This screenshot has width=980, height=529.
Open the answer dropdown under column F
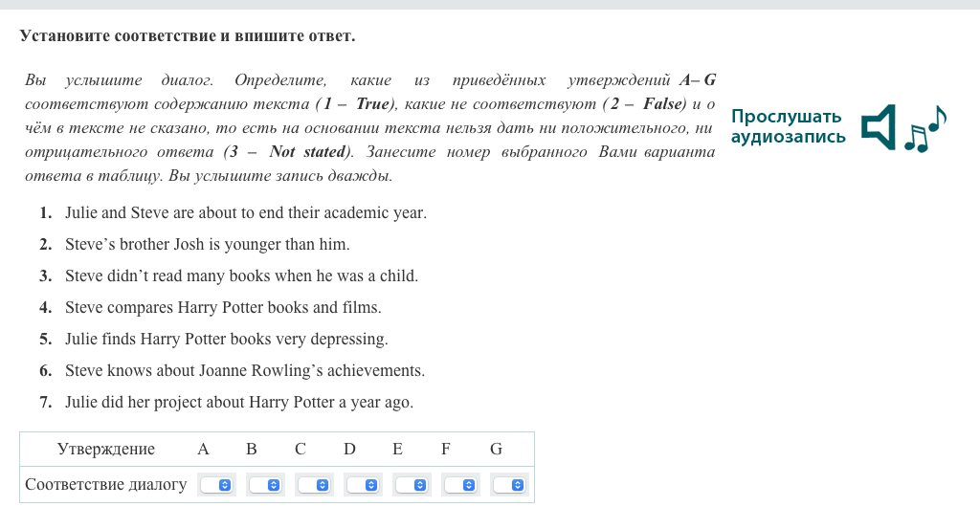click(x=459, y=485)
